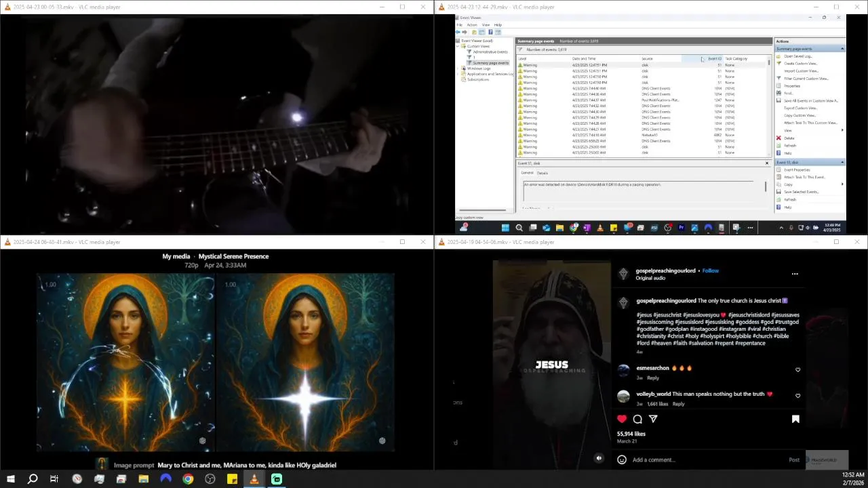This screenshot has height=488, width=868.
Task: Reply to volleyb_world's comment
Action: click(x=678, y=404)
